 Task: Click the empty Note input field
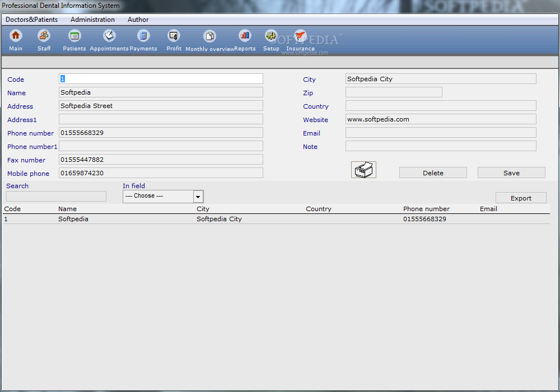tap(441, 146)
